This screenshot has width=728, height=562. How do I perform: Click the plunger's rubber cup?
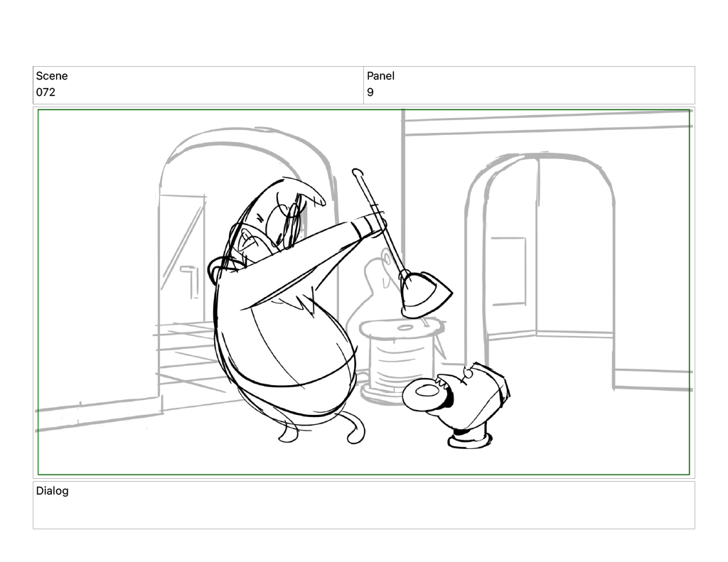click(x=424, y=293)
